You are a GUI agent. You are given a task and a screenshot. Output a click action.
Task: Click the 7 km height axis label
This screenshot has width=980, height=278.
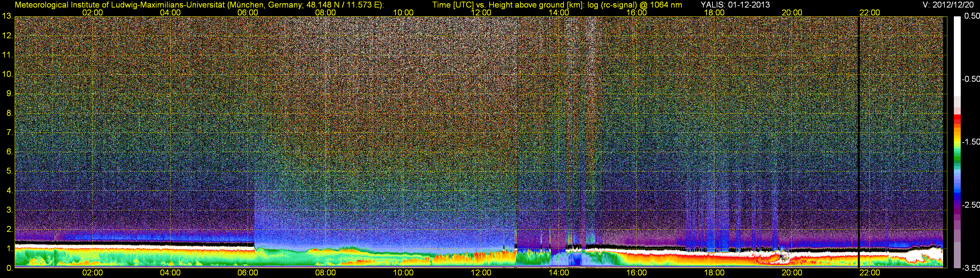click(x=9, y=132)
